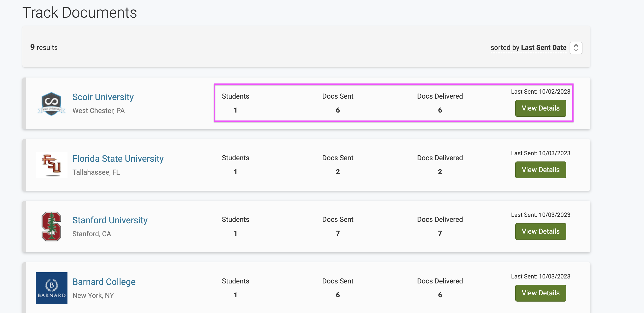Click the Florida State University FSU logo

click(52, 165)
